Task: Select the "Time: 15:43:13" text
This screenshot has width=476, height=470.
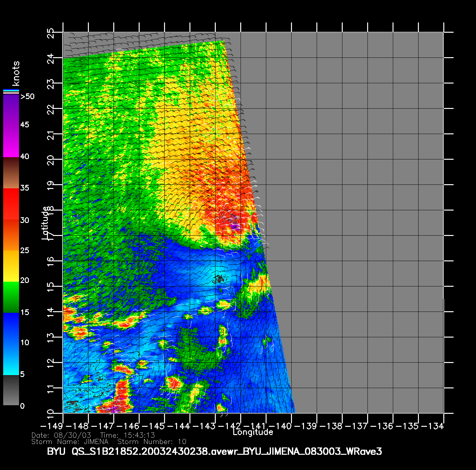Action: pos(128,435)
